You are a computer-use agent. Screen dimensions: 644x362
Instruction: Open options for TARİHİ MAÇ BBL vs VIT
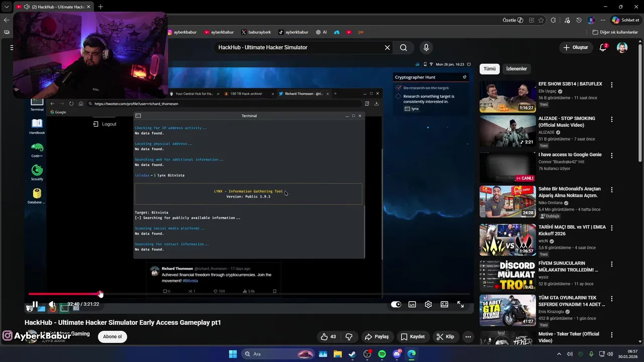612,228
